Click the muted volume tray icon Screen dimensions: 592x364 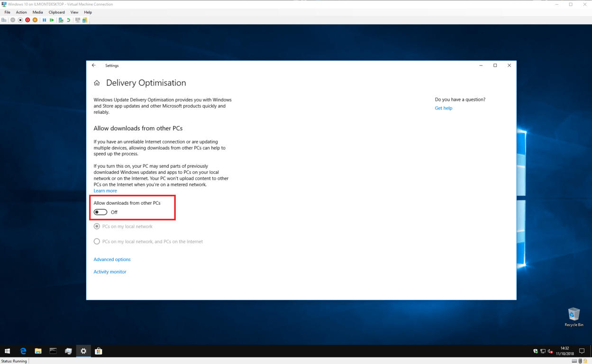550,351
